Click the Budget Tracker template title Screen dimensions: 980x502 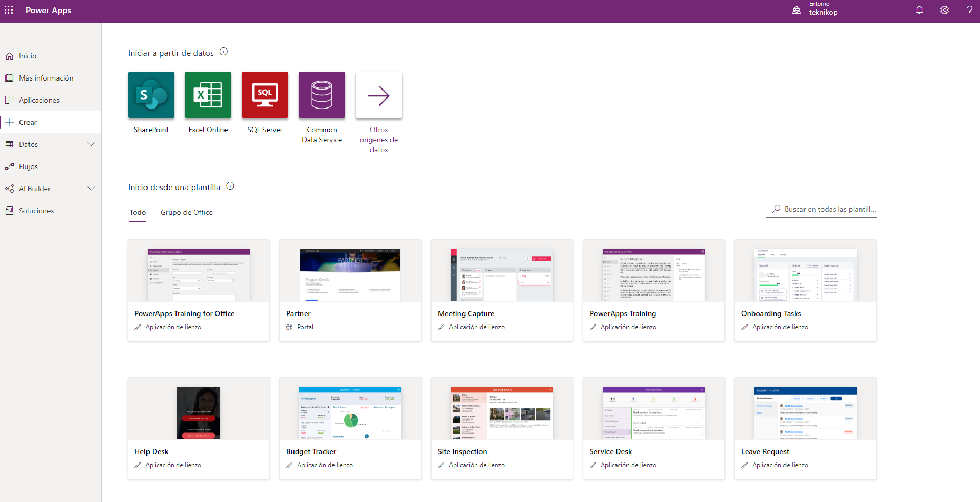pyautogui.click(x=311, y=451)
